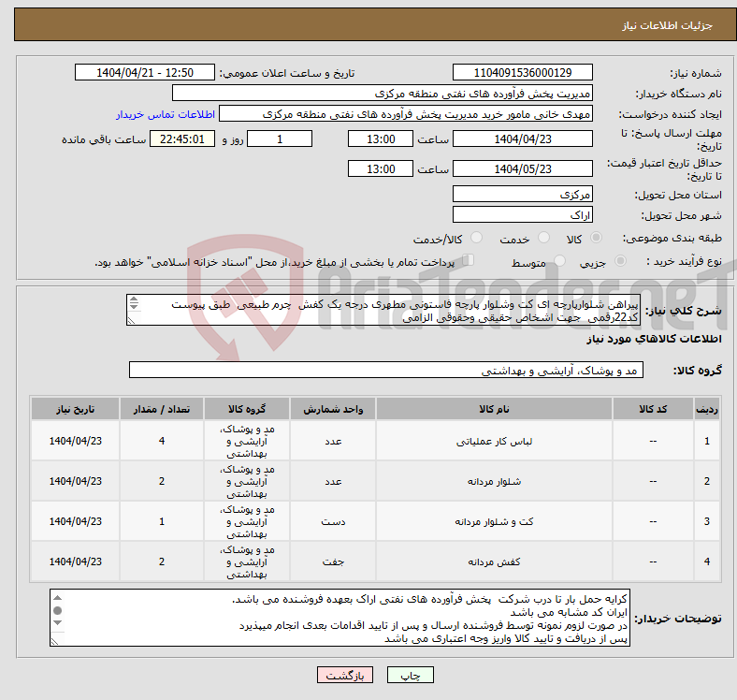Click the واحد شمارش column header
Image resolution: width=737 pixels, height=700 pixels.
click(x=333, y=409)
